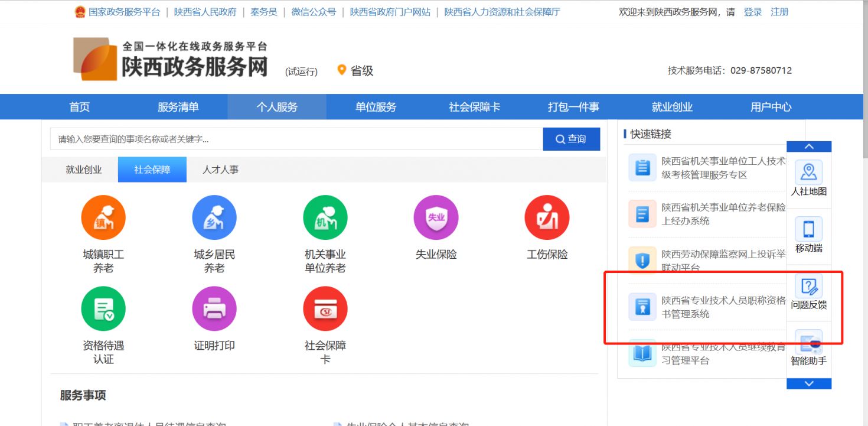Go to the 首页 navigation item
The image size is (868, 426).
pos(80,107)
